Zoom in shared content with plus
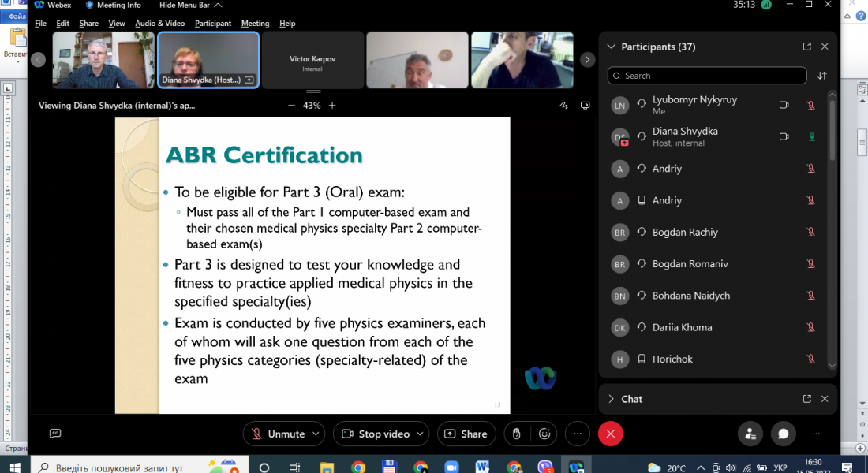868x473 pixels. 332,105
